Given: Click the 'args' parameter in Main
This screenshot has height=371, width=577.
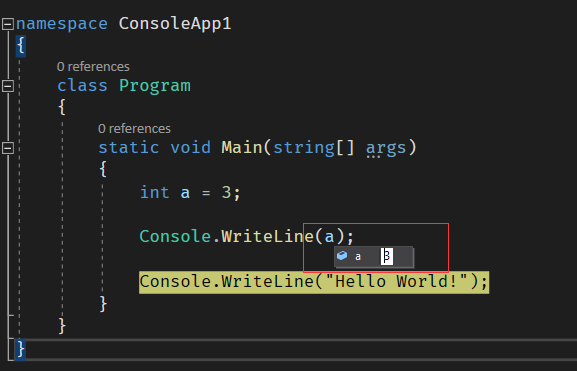Looking at the screenshot, I should pyautogui.click(x=386, y=148).
